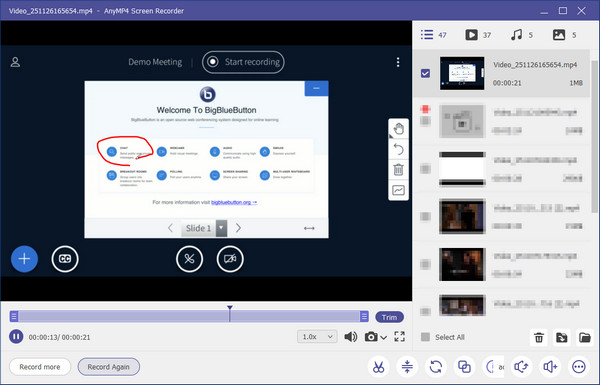Open the File Merger tool
Viewport: 600px width, 385px height.
click(x=464, y=367)
